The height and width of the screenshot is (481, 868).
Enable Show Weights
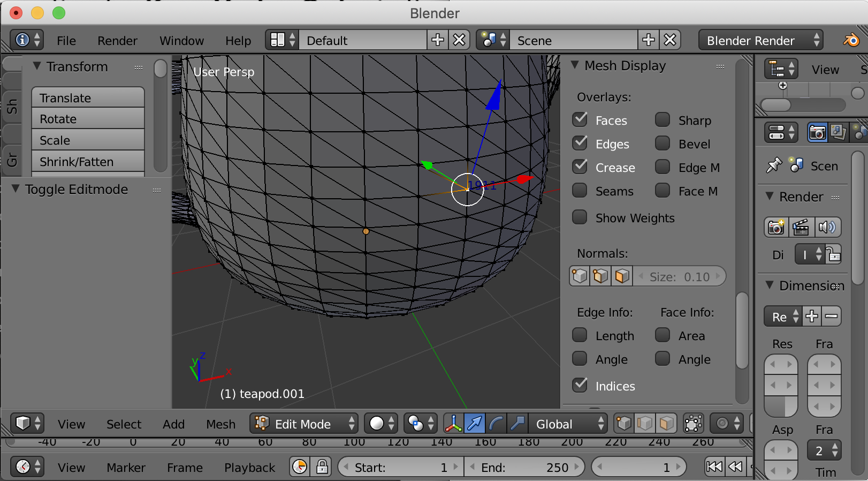(x=580, y=217)
